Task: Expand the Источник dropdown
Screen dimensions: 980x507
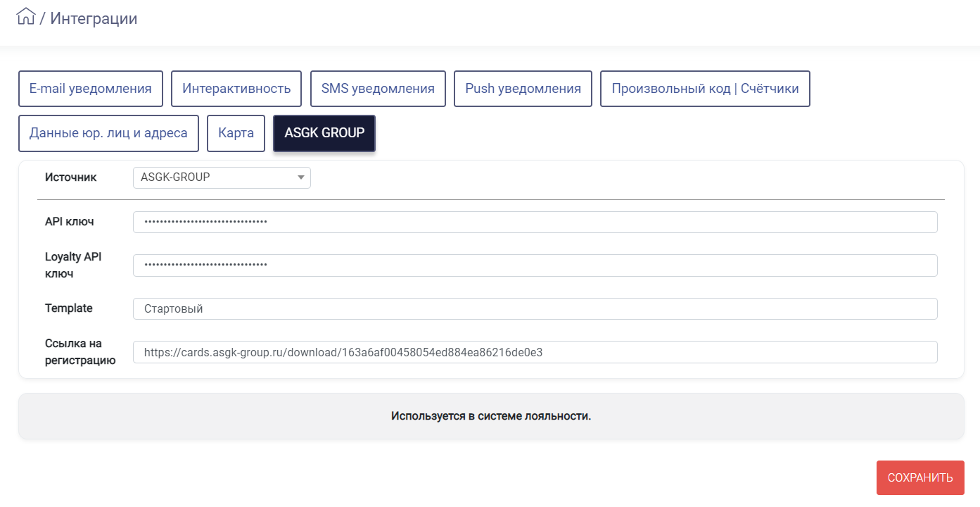Action: [x=222, y=177]
